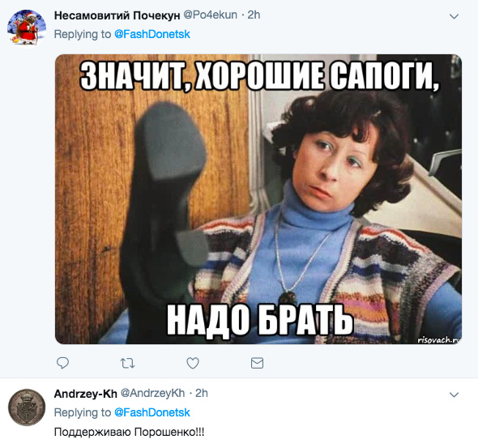478x448 pixels.
Task: Like the tweet from @Po4ekun
Action: (193, 363)
